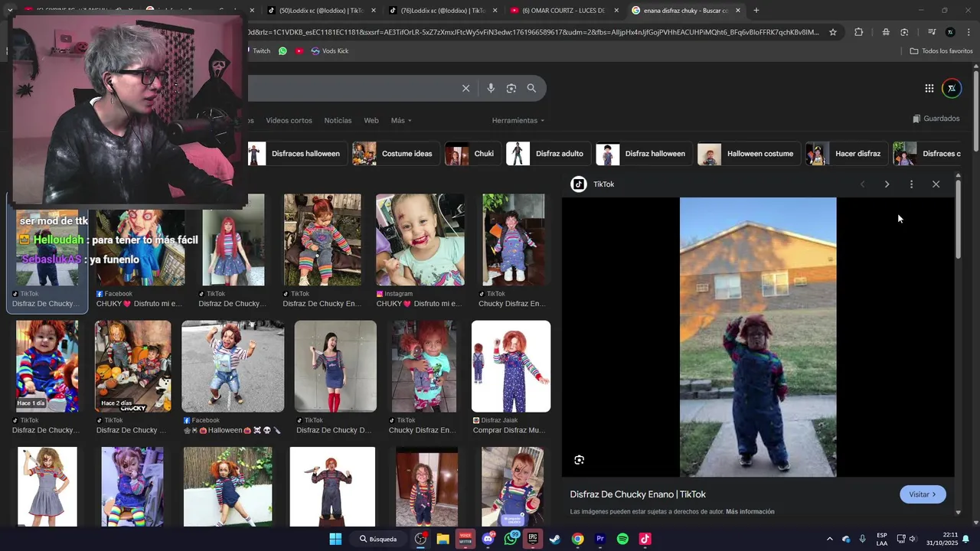The height and width of the screenshot is (551, 980).
Task: Open Epic Games launcher from taskbar
Action: (533, 539)
